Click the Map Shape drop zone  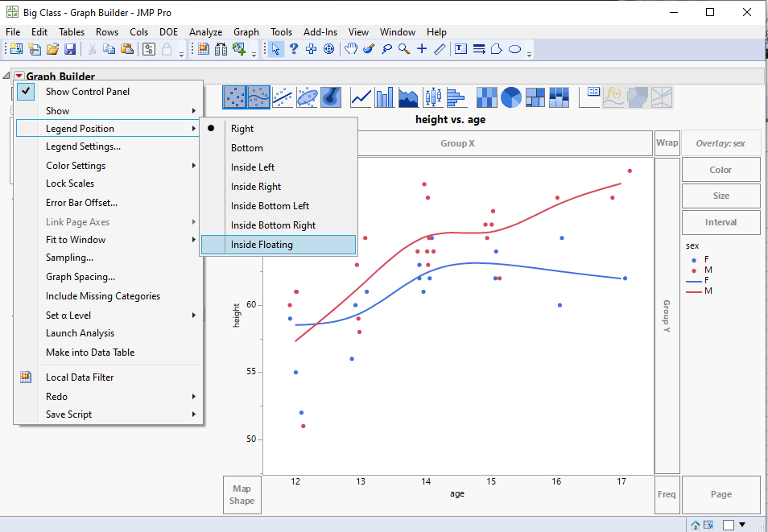tap(242, 495)
